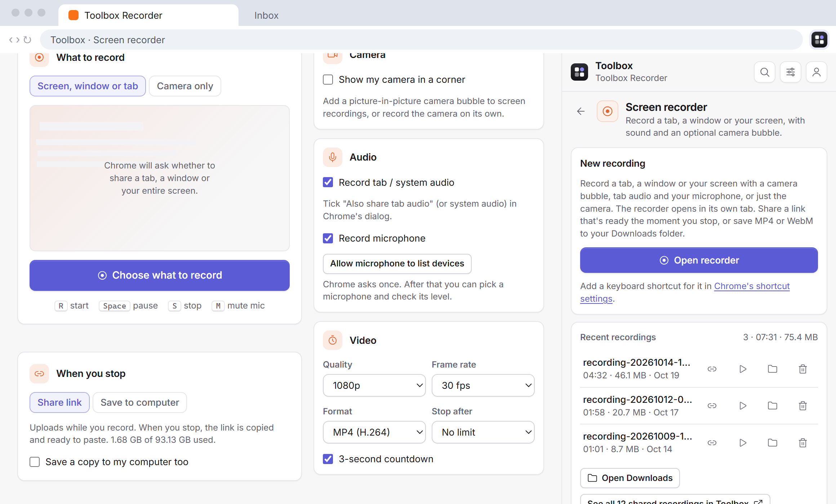Disable the 3-second countdown checkbox
The image size is (836, 504).
[328, 459]
